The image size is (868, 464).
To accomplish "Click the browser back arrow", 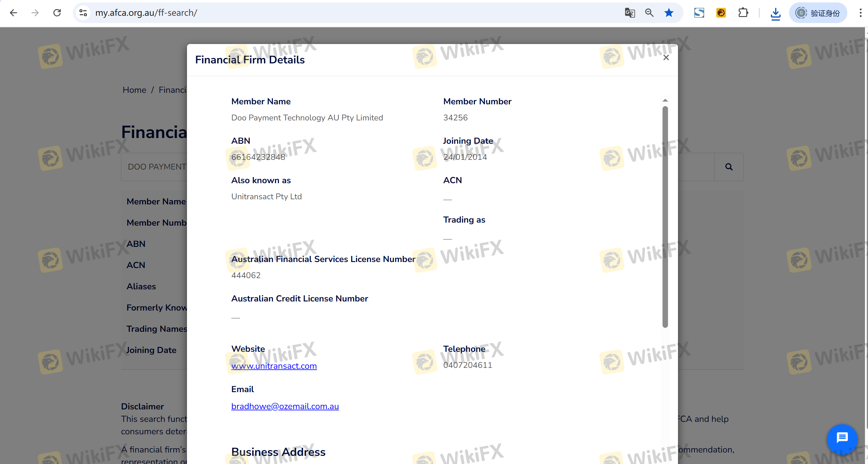I will click(13, 13).
